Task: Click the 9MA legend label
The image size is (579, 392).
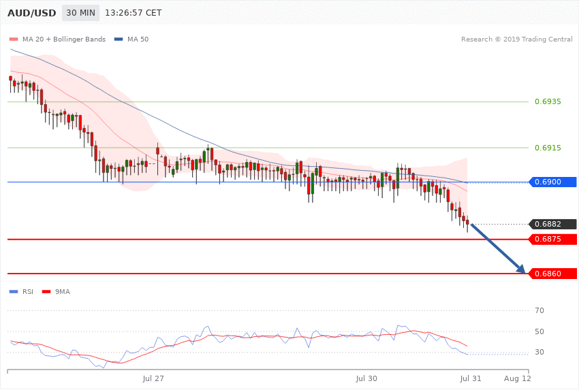Action: pyautogui.click(x=63, y=292)
